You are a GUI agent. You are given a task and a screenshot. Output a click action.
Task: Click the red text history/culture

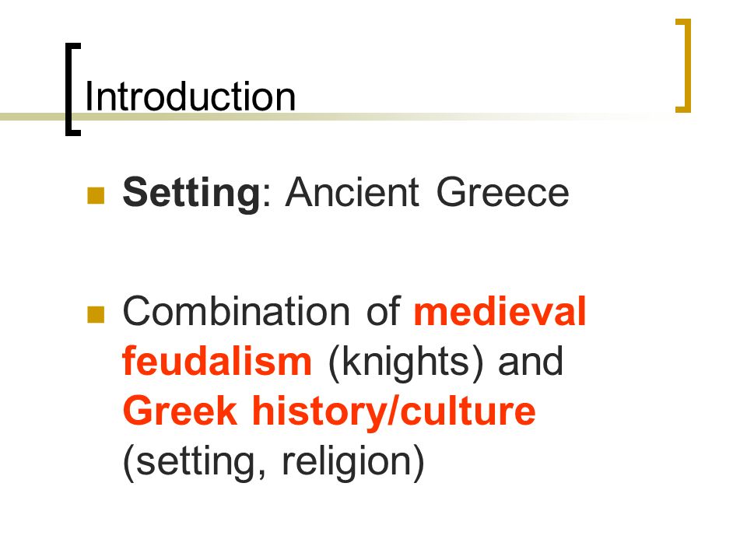394,412
